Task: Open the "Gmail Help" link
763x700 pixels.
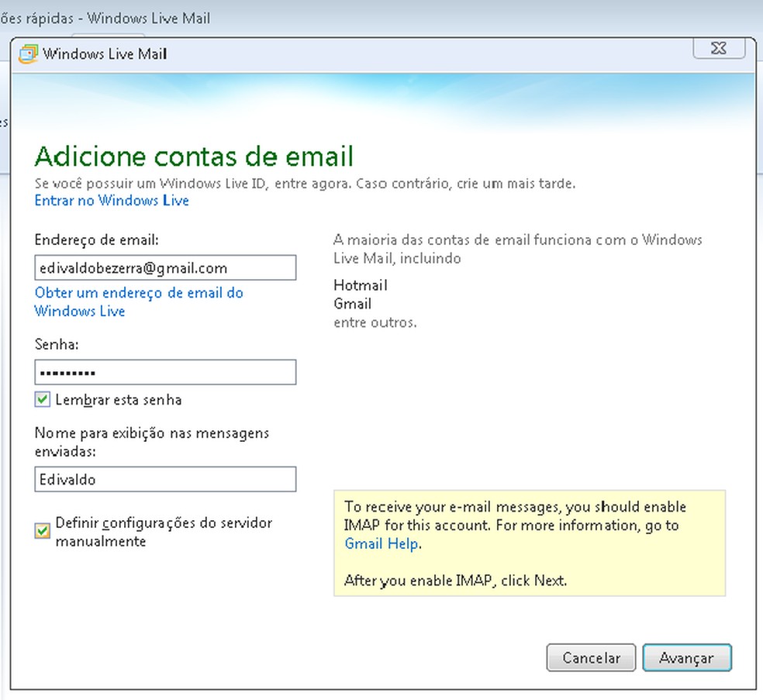Action: tap(381, 543)
